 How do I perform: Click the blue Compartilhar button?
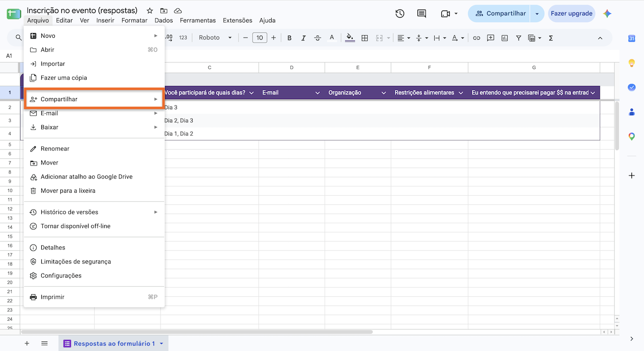pos(500,14)
